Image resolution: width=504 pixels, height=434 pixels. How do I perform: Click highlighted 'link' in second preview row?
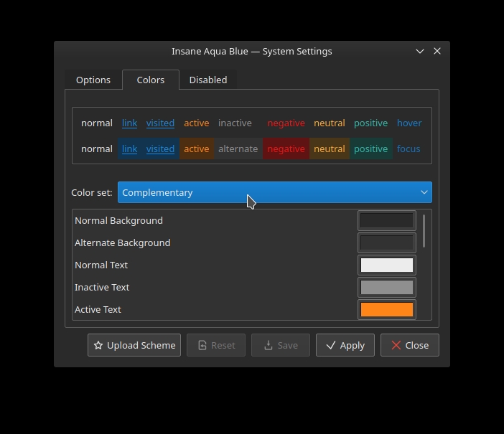(x=129, y=148)
